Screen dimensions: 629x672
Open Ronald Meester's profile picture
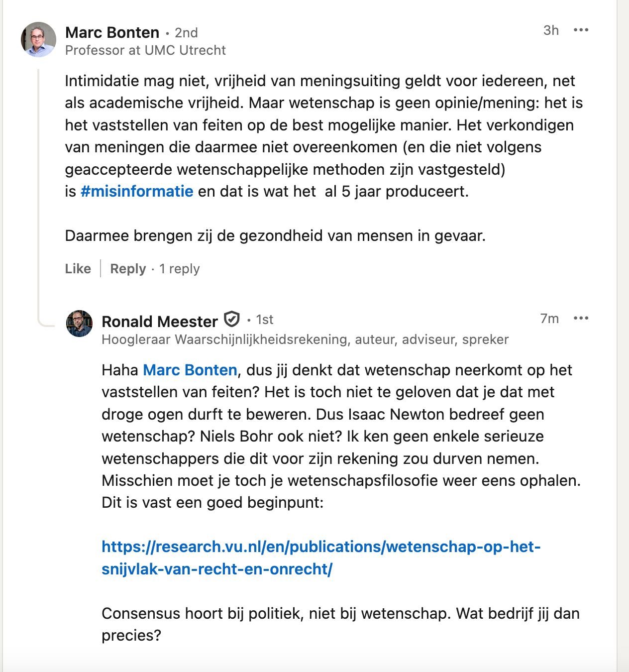click(x=79, y=324)
